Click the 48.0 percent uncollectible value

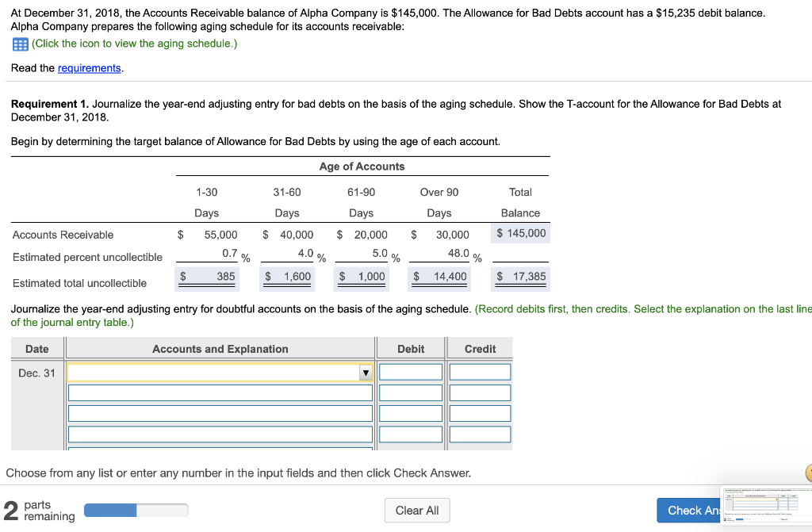[458, 253]
